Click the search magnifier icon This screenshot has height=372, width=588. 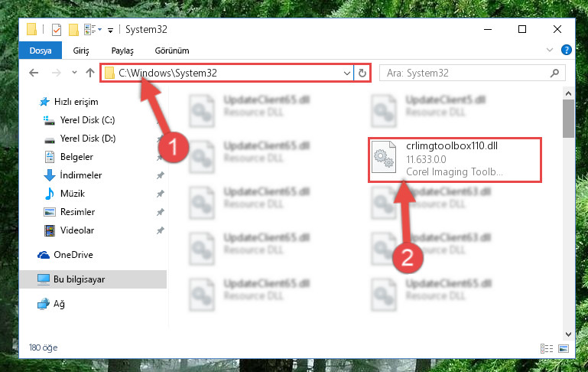click(554, 73)
